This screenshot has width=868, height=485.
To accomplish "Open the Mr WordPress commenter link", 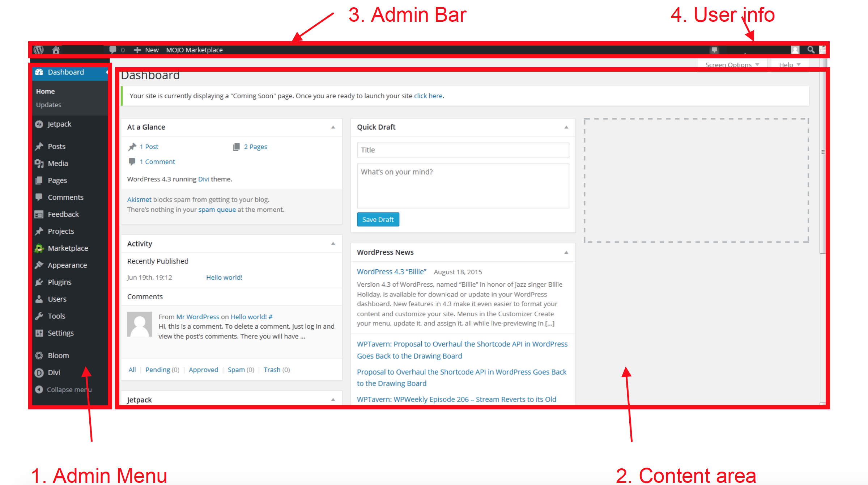I will tap(198, 317).
